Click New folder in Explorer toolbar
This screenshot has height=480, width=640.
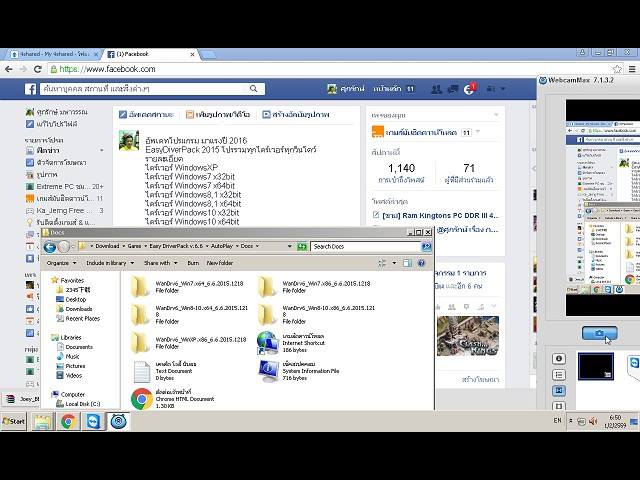click(220, 263)
